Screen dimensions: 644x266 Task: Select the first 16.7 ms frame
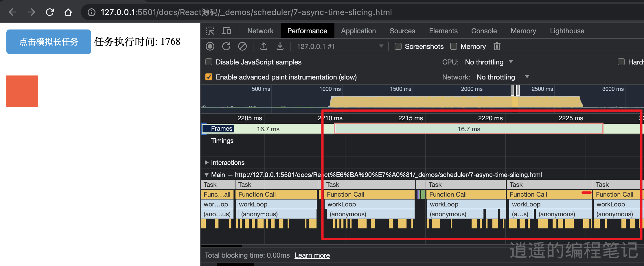[x=268, y=129]
